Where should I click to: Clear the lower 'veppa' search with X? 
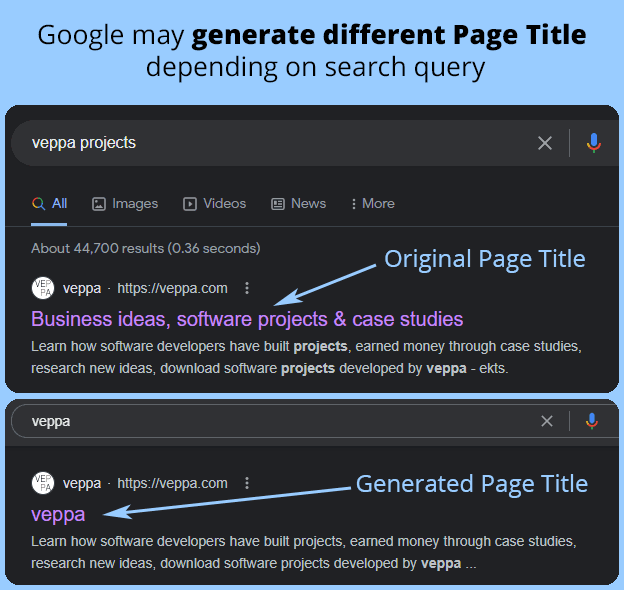click(x=547, y=421)
